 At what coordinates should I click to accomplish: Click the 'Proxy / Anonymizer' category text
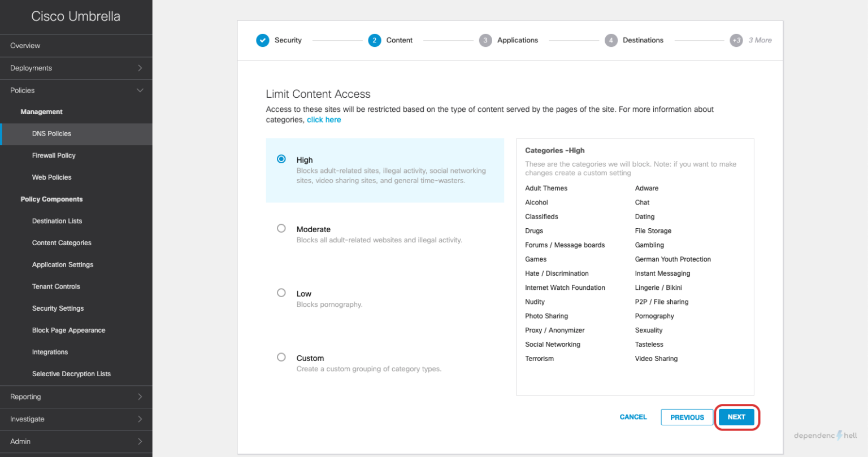coord(555,330)
